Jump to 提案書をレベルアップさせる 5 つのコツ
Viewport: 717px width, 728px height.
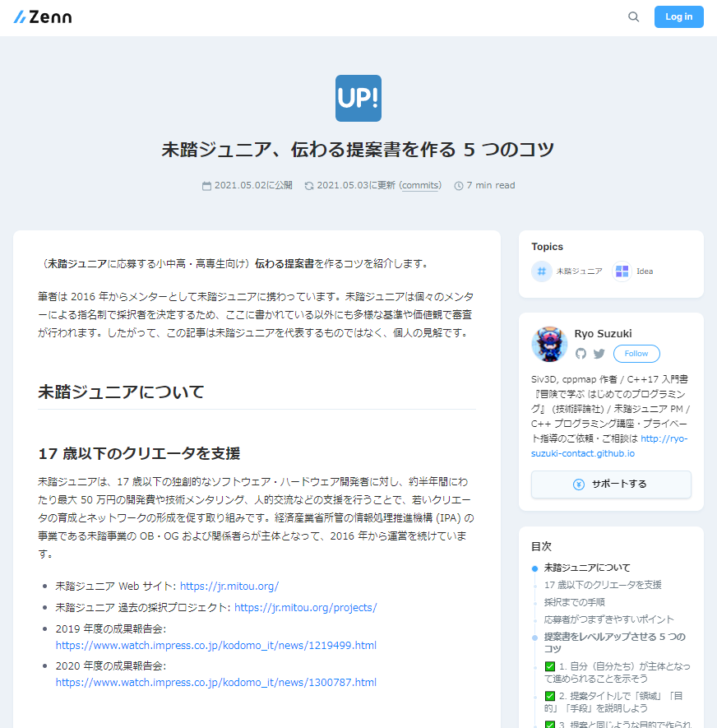pos(615,642)
